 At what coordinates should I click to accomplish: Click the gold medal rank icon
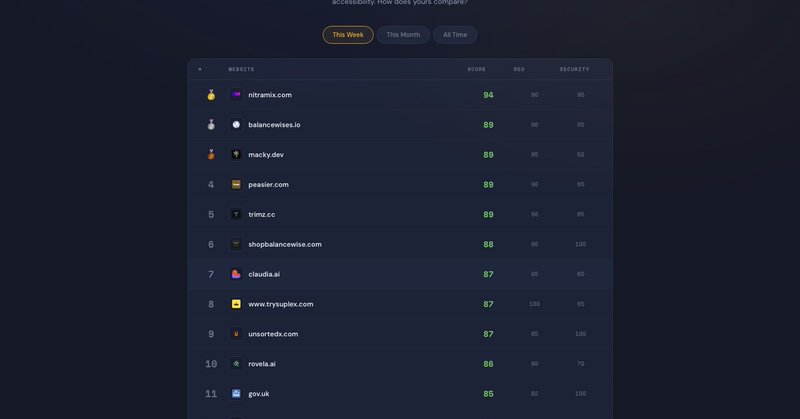[211, 95]
